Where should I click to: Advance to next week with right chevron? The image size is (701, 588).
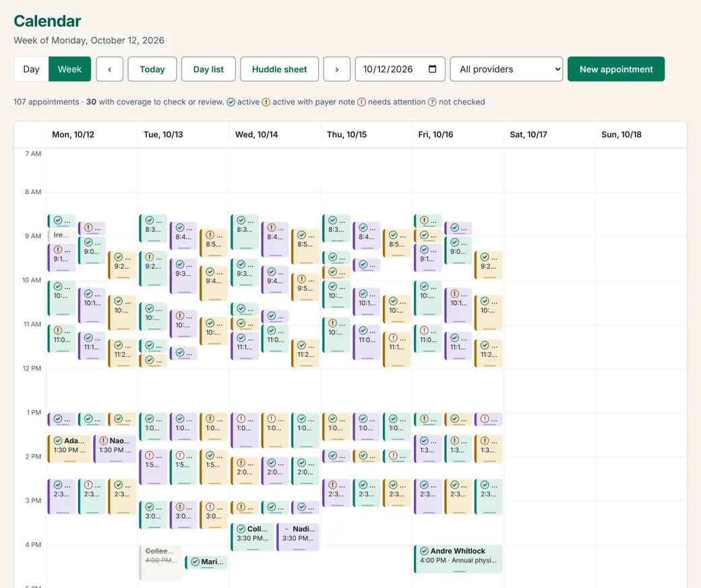[x=336, y=69]
